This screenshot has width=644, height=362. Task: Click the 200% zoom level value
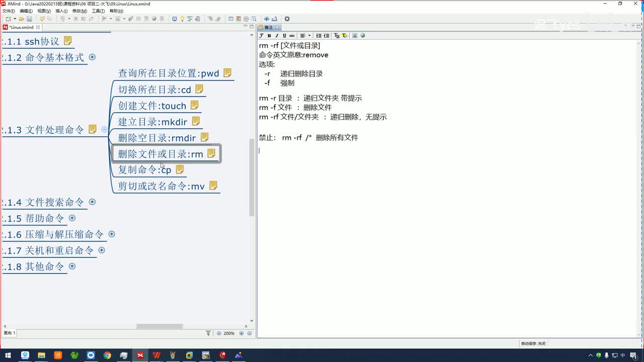229,333
